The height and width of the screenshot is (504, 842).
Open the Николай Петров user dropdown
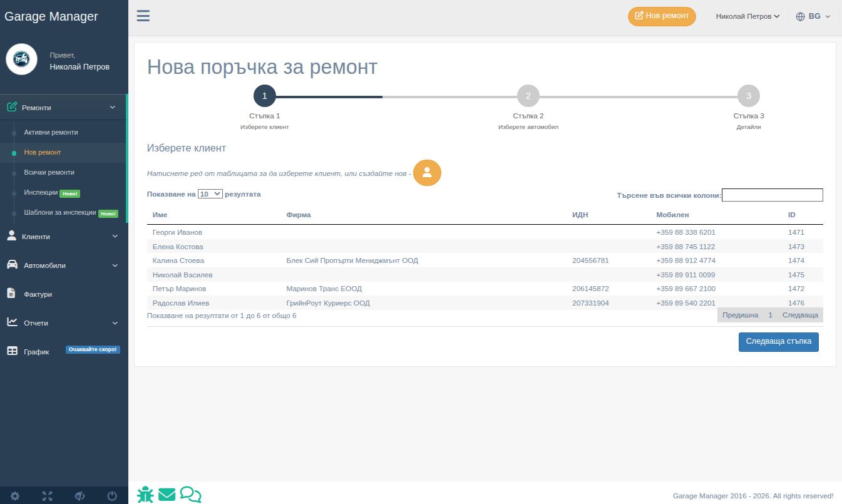(747, 17)
